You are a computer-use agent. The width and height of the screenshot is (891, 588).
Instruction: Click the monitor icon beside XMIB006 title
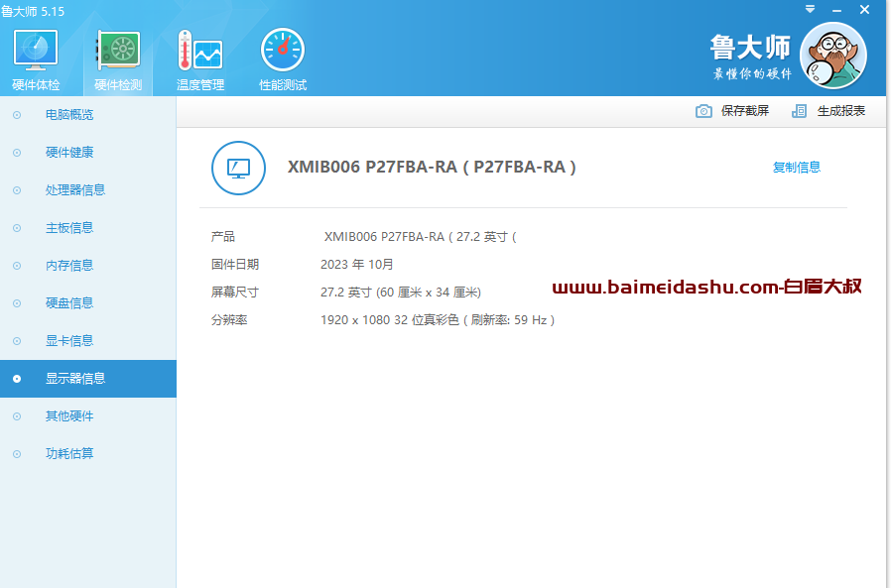point(239,168)
